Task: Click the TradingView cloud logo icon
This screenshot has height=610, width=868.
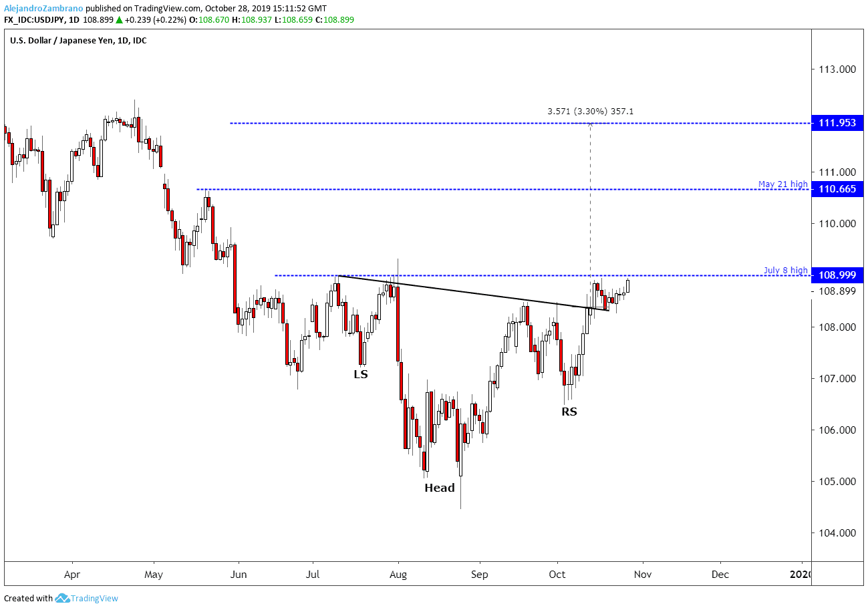Action: pyautogui.click(x=63, y=598)
